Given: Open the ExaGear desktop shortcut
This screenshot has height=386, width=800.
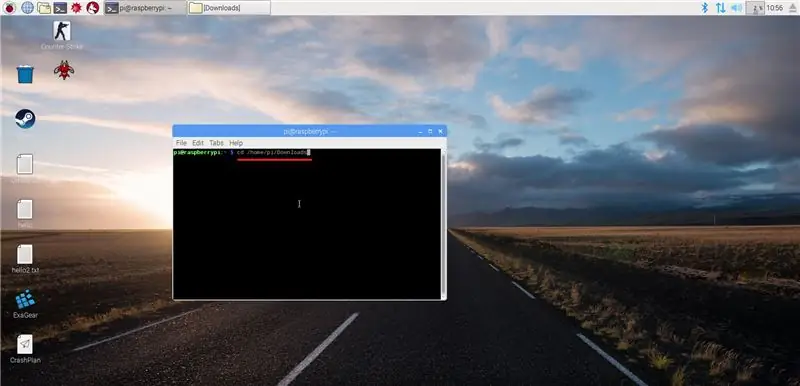Looking at the screenshot, I should coord(25,304).
